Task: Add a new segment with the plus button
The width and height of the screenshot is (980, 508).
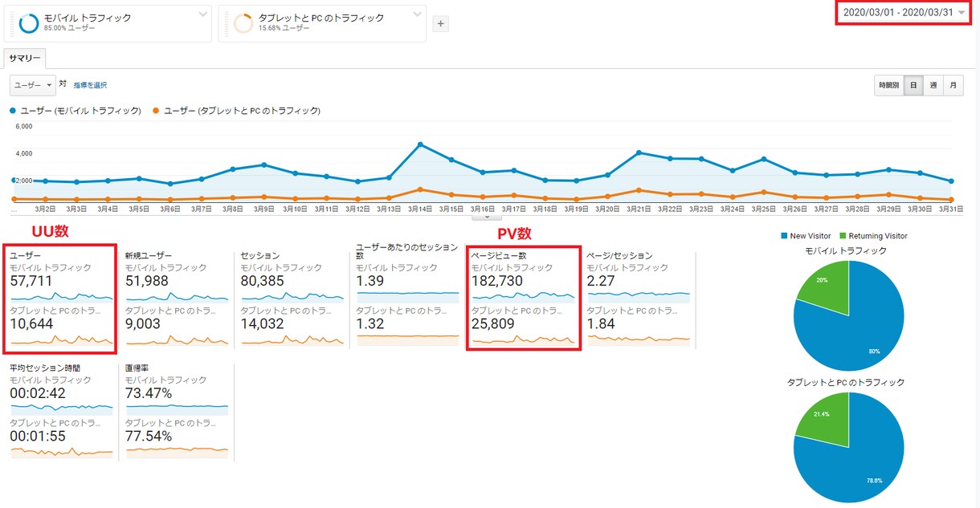Action: click(x=440, y=24)
